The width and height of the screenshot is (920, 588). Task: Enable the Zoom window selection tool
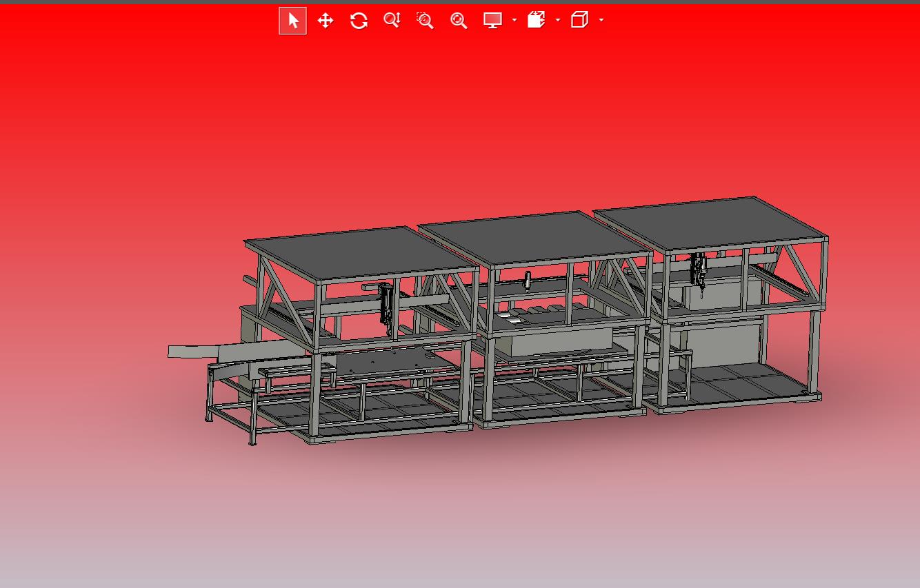425,21
